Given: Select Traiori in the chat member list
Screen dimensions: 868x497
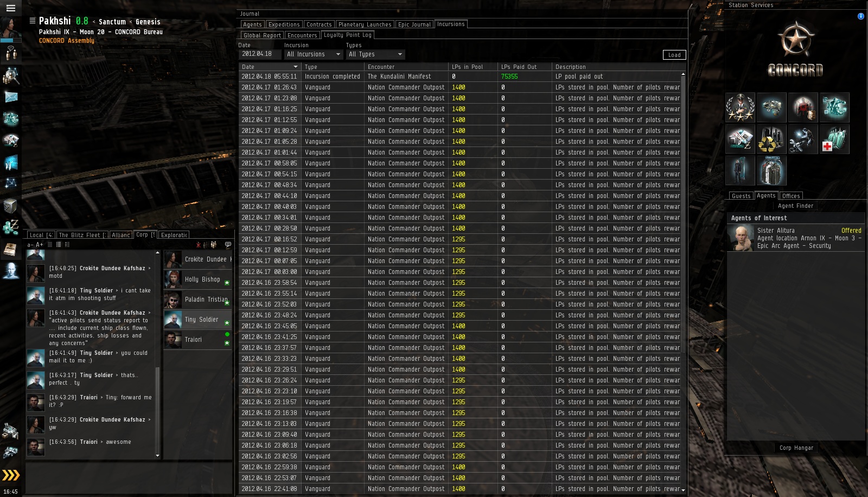Looking at the screenshot, I should coord(198,340).
